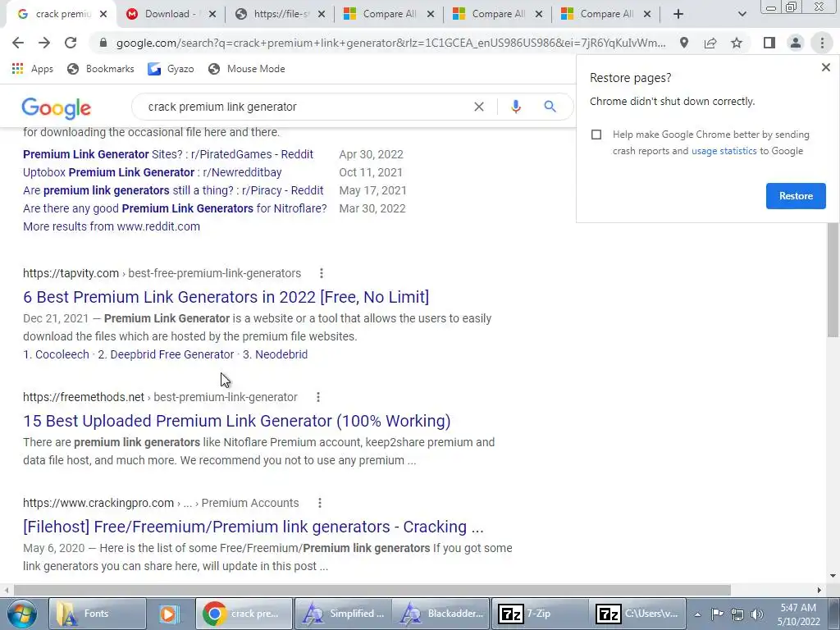Switch to the first Compare All tab

[x=390, y=14]
